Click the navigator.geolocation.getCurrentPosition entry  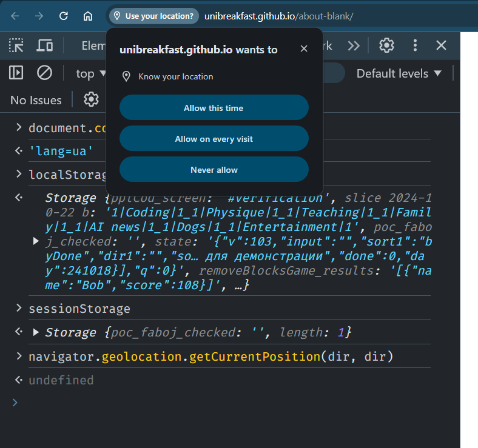(x=211, y=356)
